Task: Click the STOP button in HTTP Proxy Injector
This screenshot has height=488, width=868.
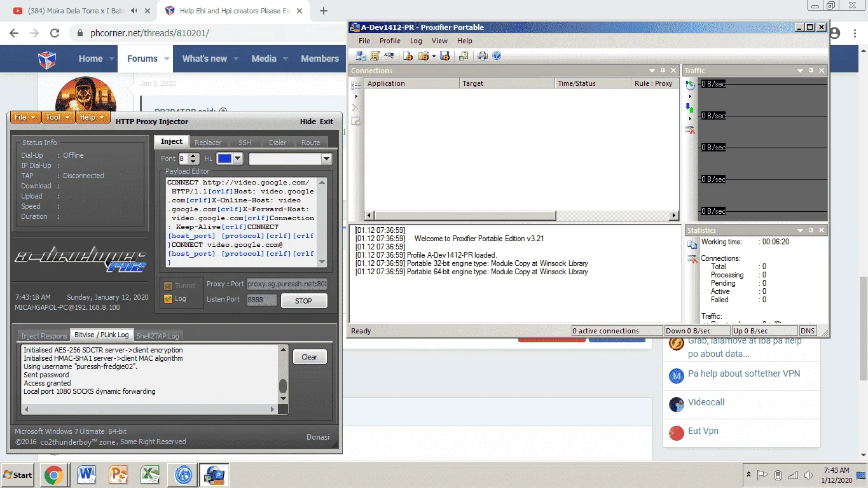Action: point(304,301)
